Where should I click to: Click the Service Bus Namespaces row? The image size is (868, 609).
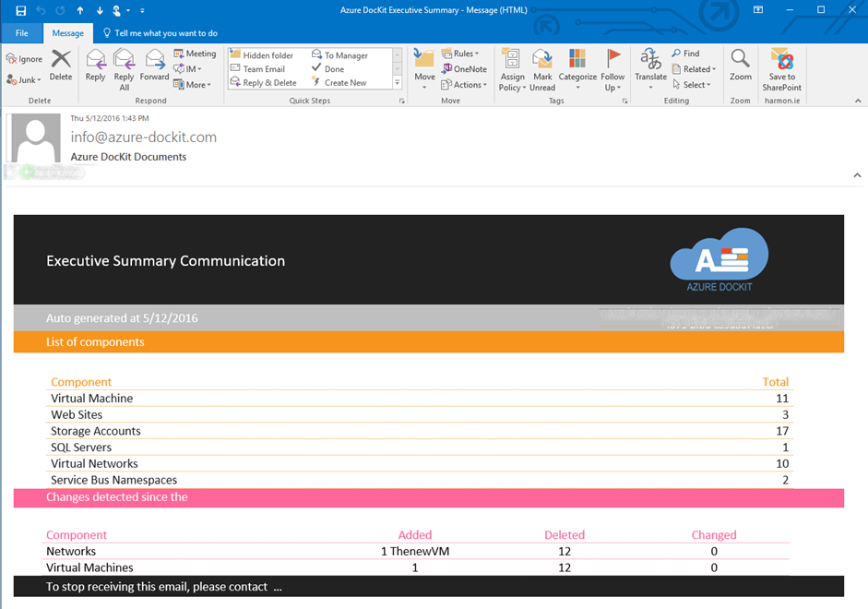coord(420,480)
